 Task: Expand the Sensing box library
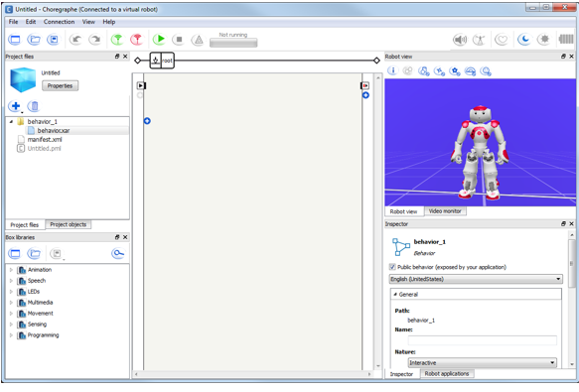coord(11,325)
